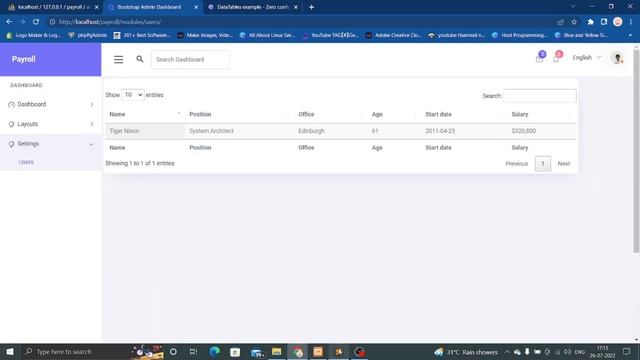Click the Settings sidebar icon
This screenshot has width=640, height=360.
[11, 144]
